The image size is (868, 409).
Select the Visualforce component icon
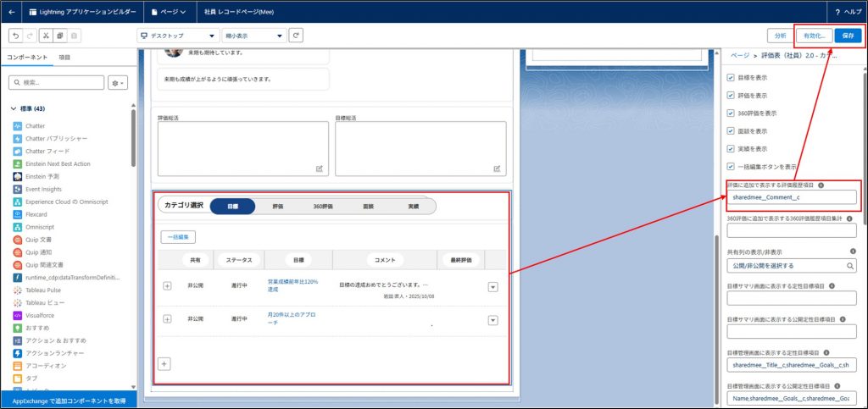pos(18,314)
